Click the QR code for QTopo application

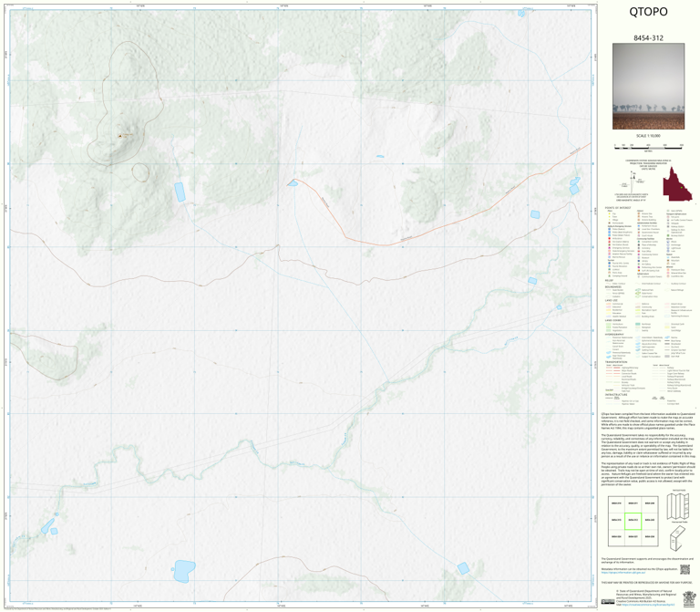click(x=685, y=569)
